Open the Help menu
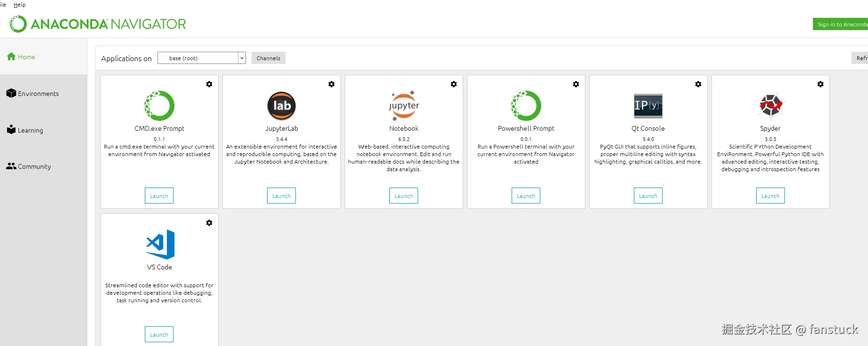This screenshot has width=868, height=346. pyautogui.click(x=20, y=5)
